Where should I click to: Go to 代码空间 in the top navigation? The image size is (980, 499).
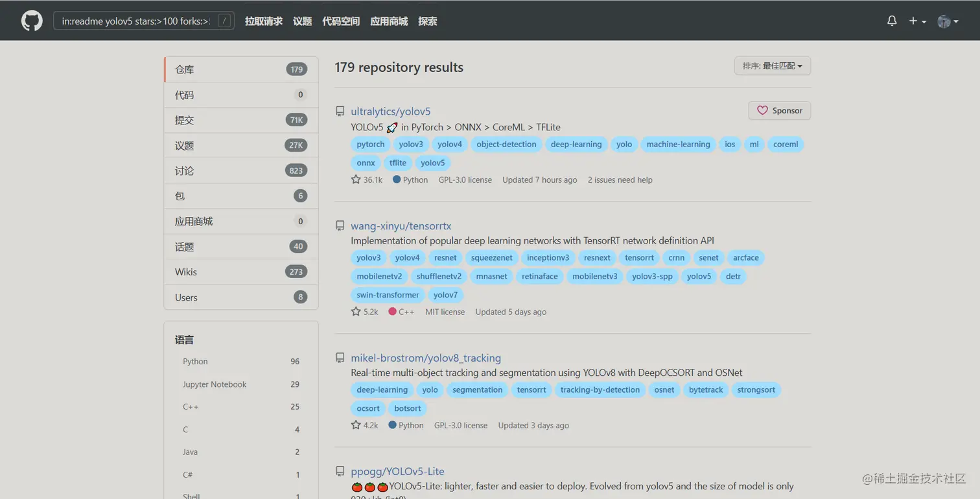[x=341, y=21]
